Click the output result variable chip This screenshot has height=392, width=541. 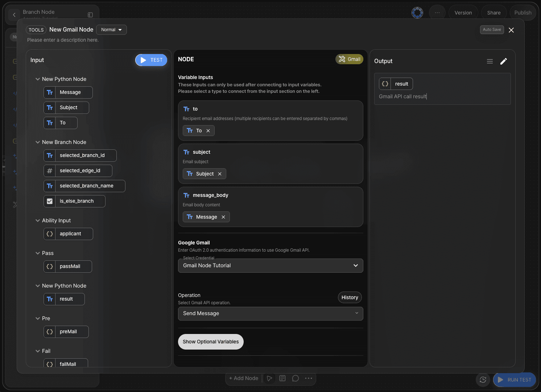click(396, 84)
